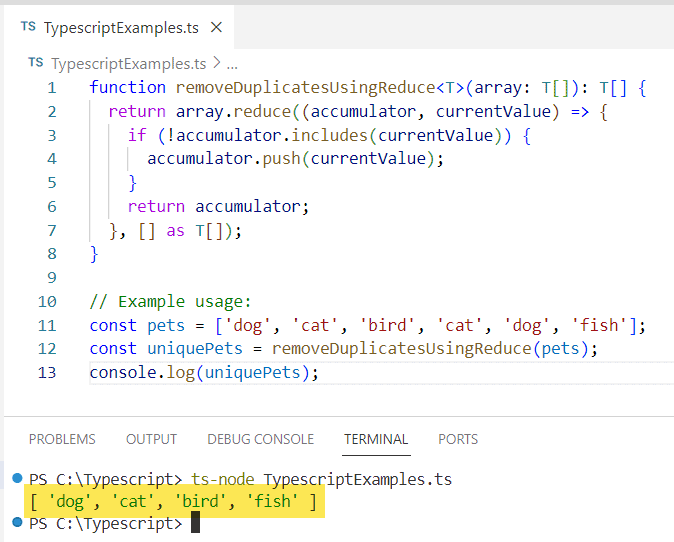
Task: Click closing brace on line 8
Action: (x=94, y=254)
